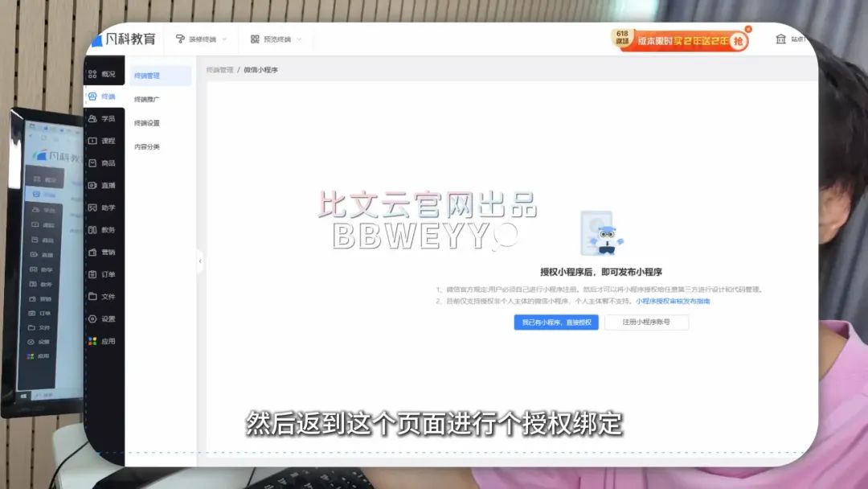Open the 直播 live-stream sidebar icon
The height and width of the screenshot is (489, 868).
pyautogui.click(x=102, y=186)
